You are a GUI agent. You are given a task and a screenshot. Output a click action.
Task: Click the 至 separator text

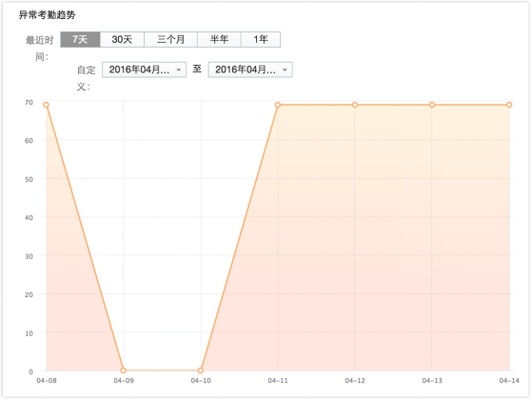(x=197, y=69)
